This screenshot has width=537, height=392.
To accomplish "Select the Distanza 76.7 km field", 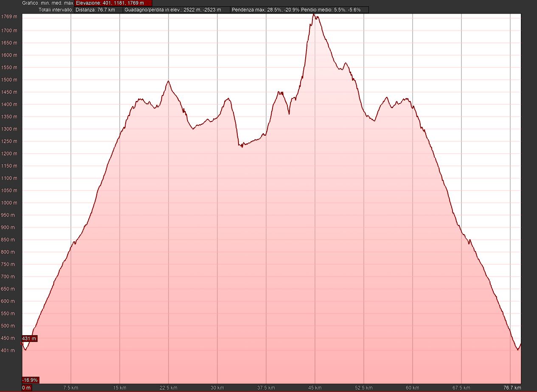I will coord(99,9).
